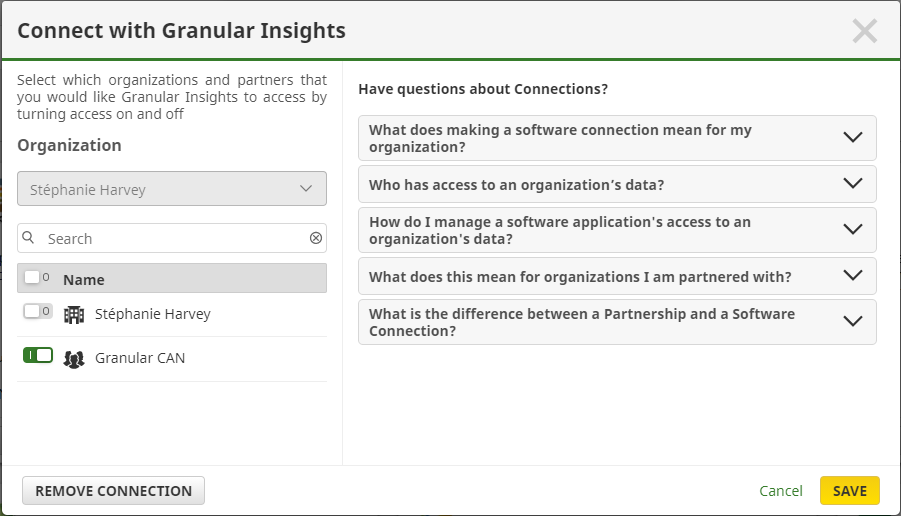
Task: Toggle all access in the Name header
Action: [37, 278]
